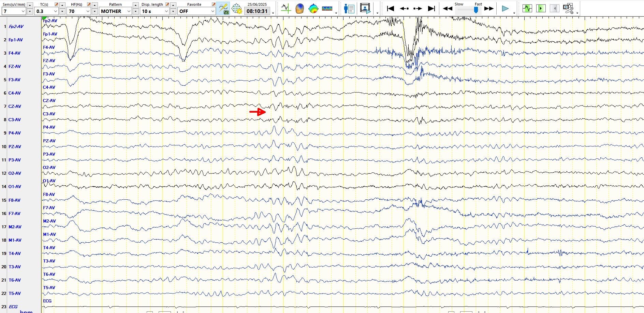
Task: Open the electrode montage settings icon
Action: pyautogui.click(x=237, y=9)
